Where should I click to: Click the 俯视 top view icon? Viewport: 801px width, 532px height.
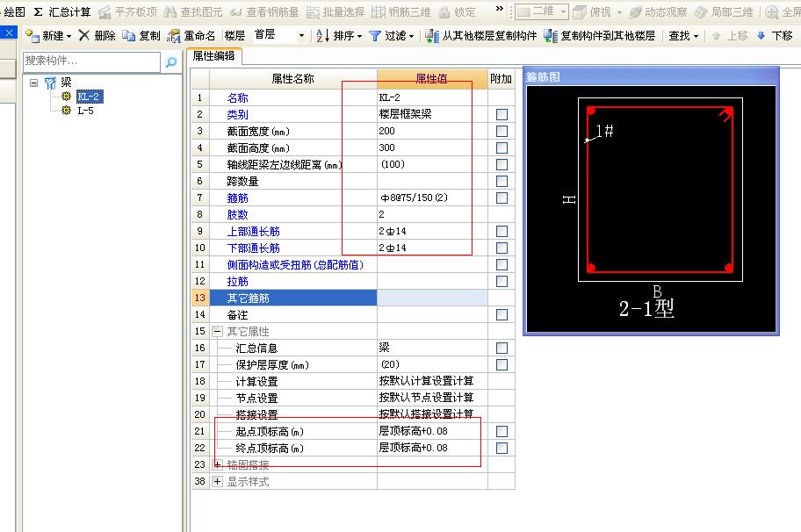(580, 11)
